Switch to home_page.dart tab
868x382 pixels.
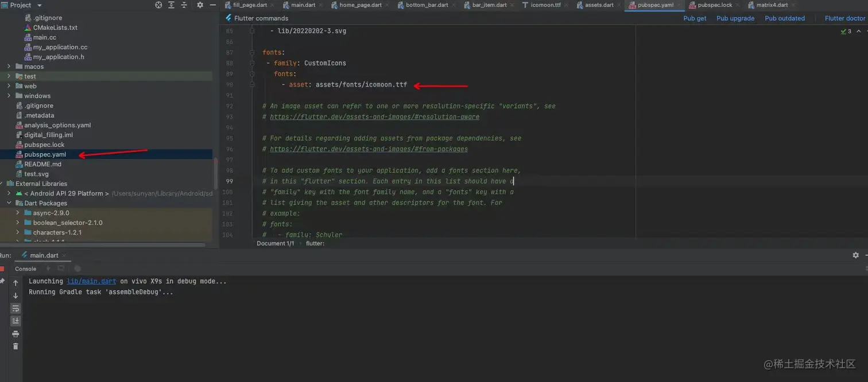360,5
